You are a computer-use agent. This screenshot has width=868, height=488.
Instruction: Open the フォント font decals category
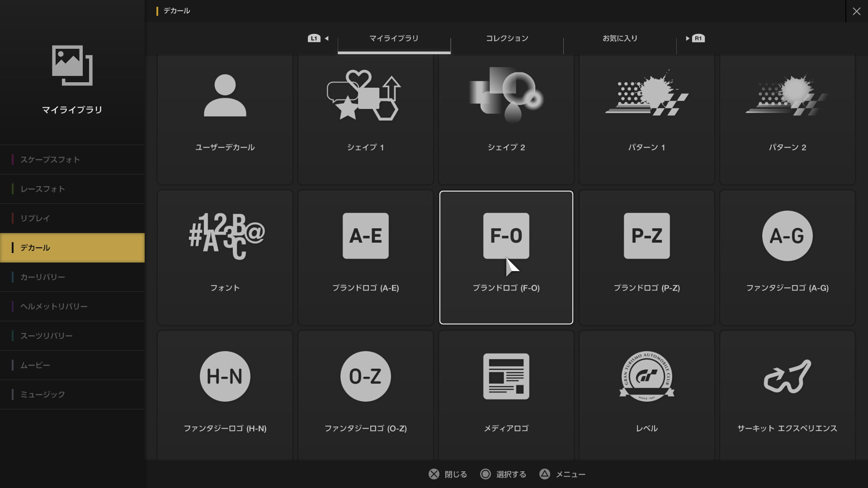pos(225,257)
